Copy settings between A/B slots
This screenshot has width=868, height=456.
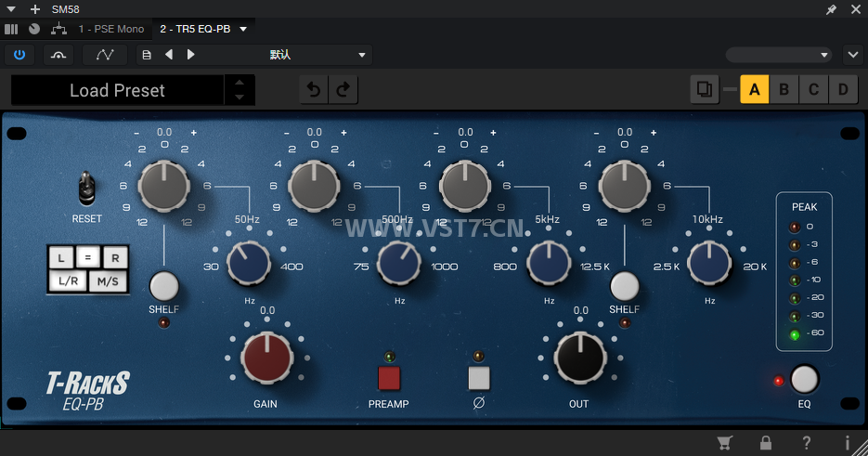pyautogui.click(x=705, y=89)
